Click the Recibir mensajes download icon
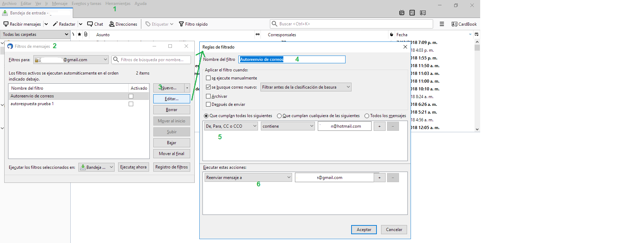 (x=6, y=24)
